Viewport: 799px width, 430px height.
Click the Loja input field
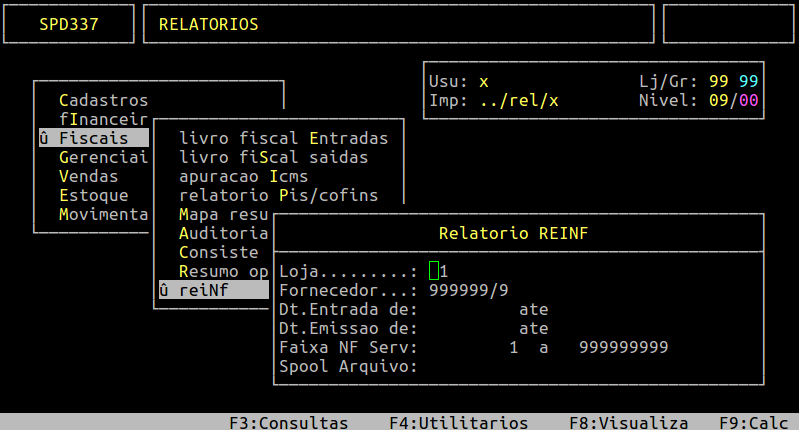click(434, 271)
